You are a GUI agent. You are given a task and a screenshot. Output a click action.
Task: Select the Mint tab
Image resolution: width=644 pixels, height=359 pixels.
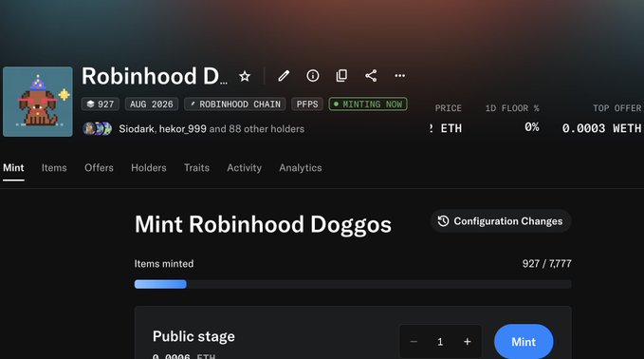[13, 168]
